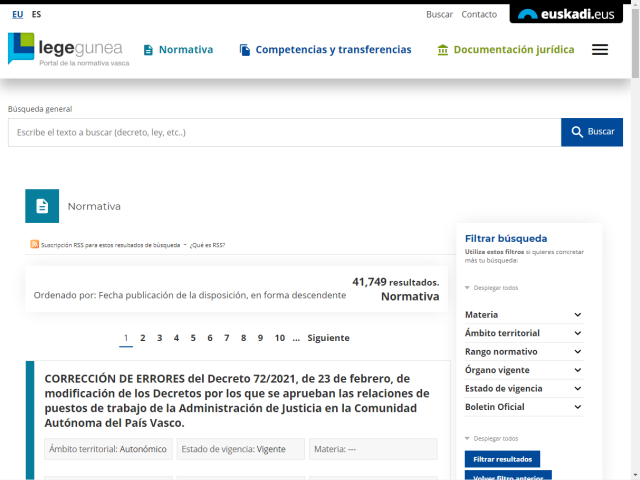The image size is (640, 480).
Task: Go to results page 6
Action: (x=210, y=338)
